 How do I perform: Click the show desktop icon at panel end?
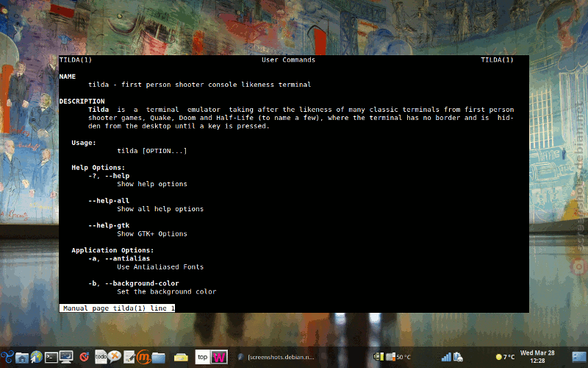tap(579, 357)
